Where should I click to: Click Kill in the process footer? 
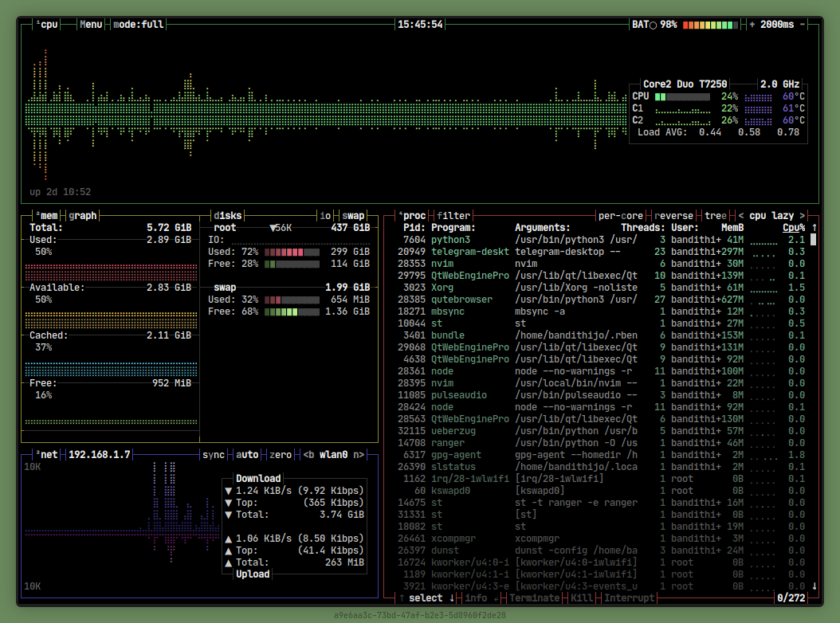pos(582,598)
